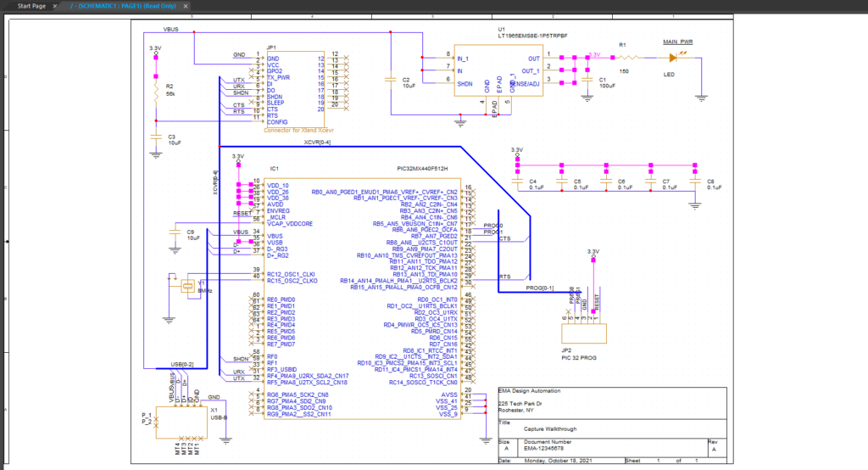Click the PROG[0-1] bus label

[x=539, y=288]
